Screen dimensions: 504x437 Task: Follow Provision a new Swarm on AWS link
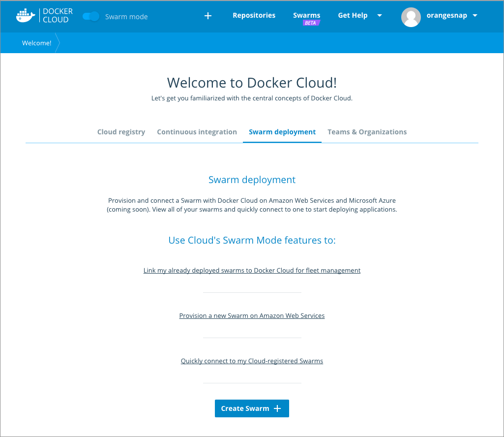[252, 316]
